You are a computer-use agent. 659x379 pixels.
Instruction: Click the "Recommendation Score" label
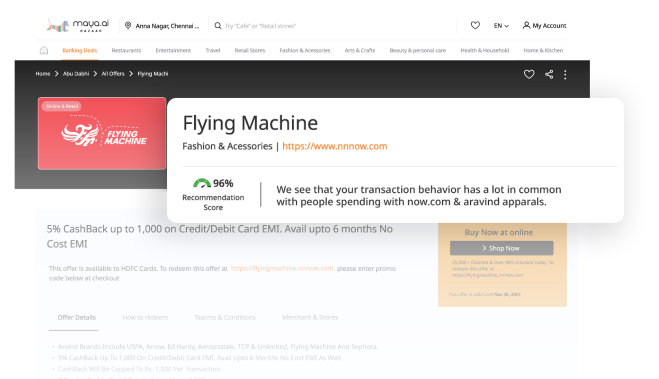tap(213, 203)
